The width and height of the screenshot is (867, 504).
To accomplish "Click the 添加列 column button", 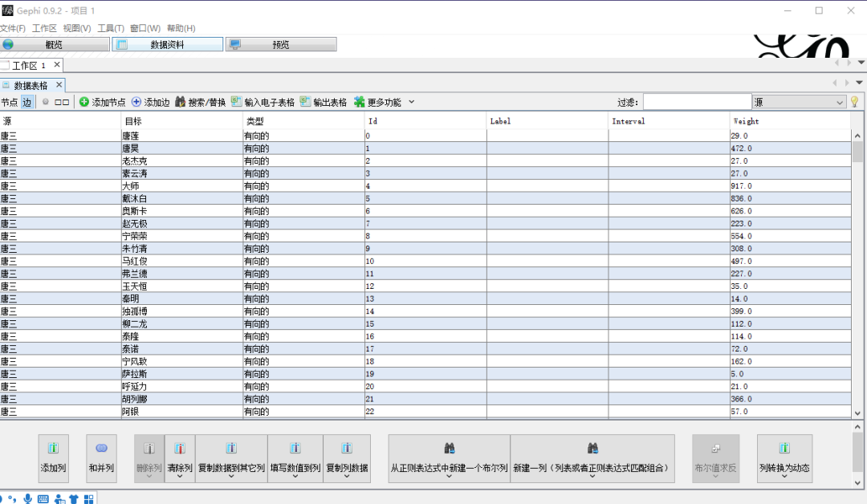I will pos(53,458).
